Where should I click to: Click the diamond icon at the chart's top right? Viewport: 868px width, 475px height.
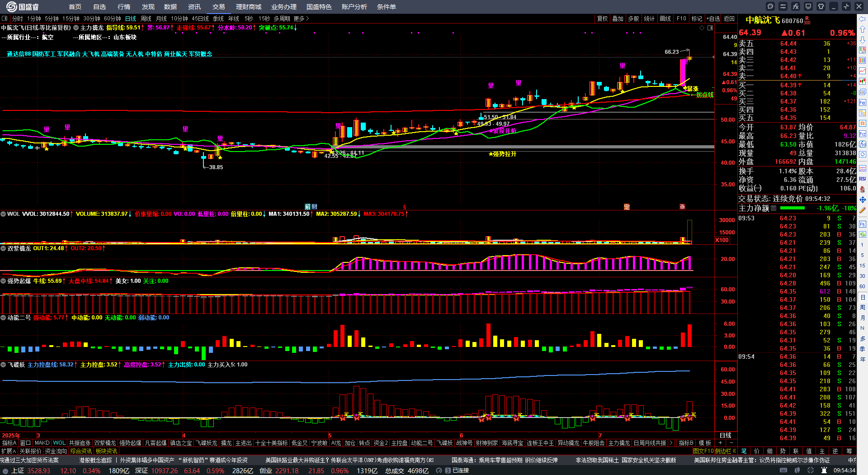702,28
